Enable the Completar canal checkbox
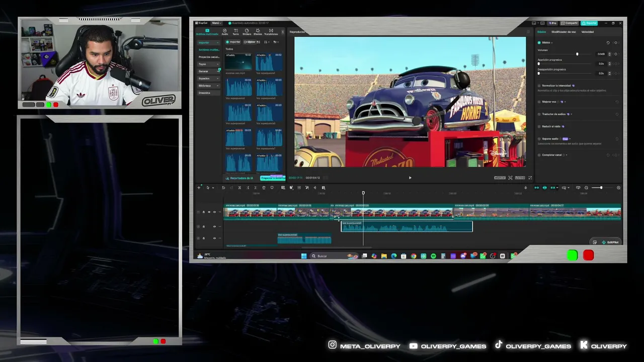The height and width of the screenshot is (362, 644). click(x=539, y=155)
